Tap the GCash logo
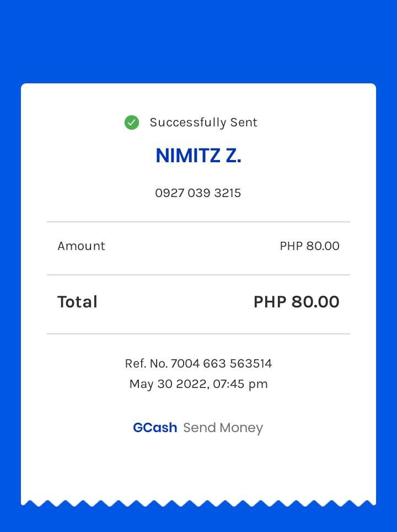Image resolution: width=397 pixels, height=532 pixels. [155, 428]
